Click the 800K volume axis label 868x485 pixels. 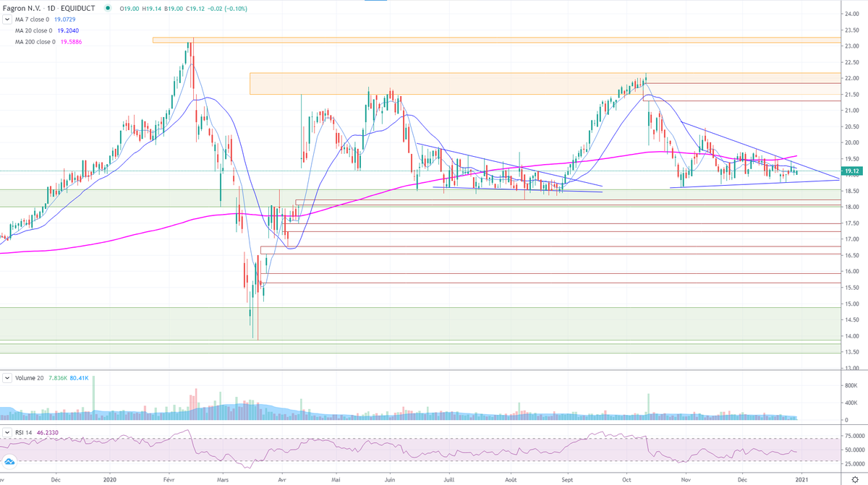pyautogui.click(x=851, y=387)
